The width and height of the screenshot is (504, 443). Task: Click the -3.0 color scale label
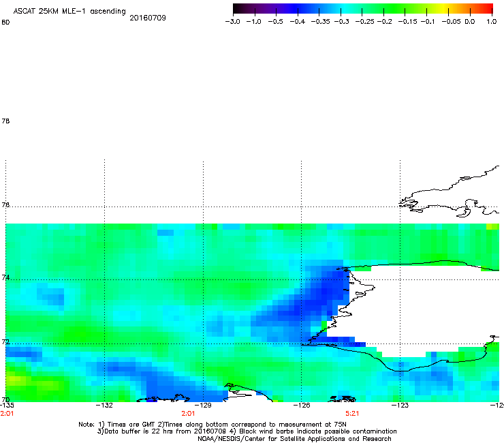click(x=232, y=22)
